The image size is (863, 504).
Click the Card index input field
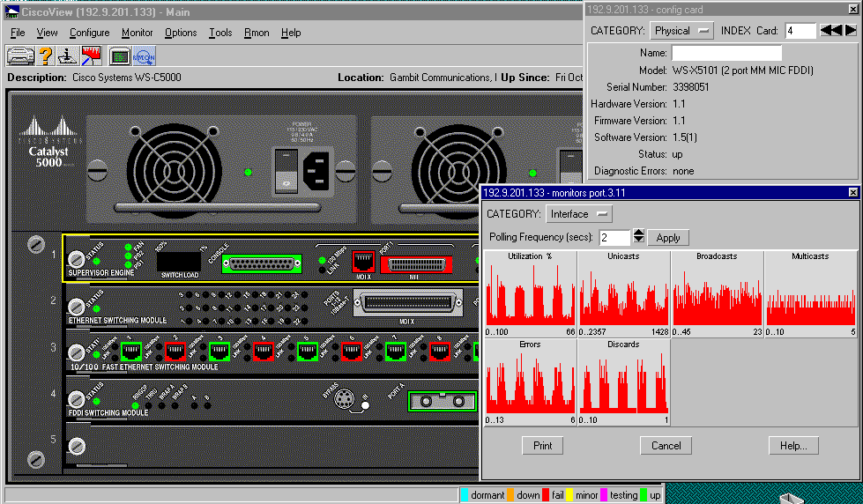(x=800, y=31)
